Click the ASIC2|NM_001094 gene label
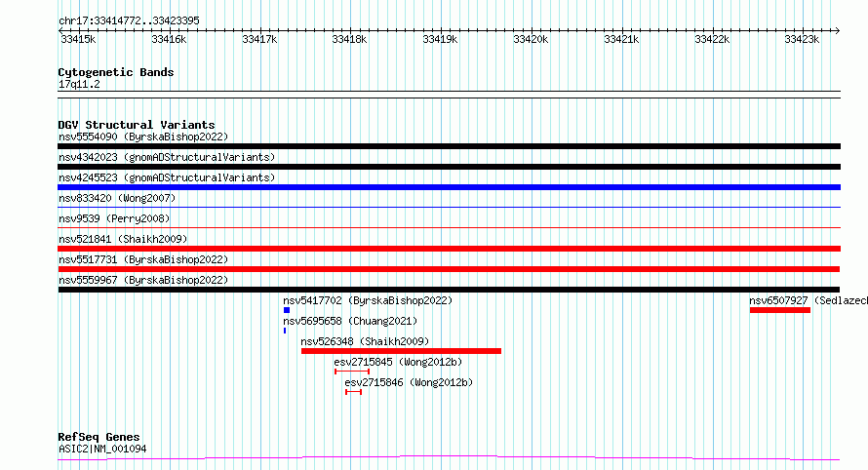Screen dimensions: 868x470 point(102,449)
